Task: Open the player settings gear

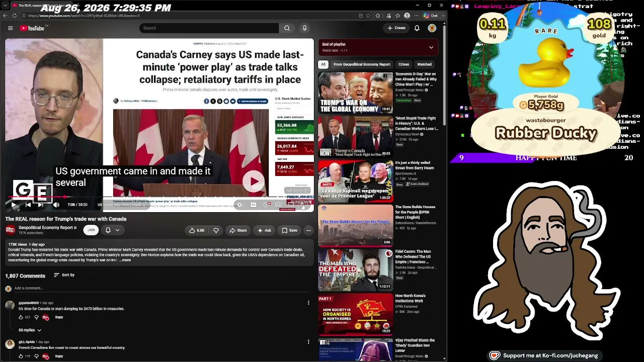Action: point(266,205)
